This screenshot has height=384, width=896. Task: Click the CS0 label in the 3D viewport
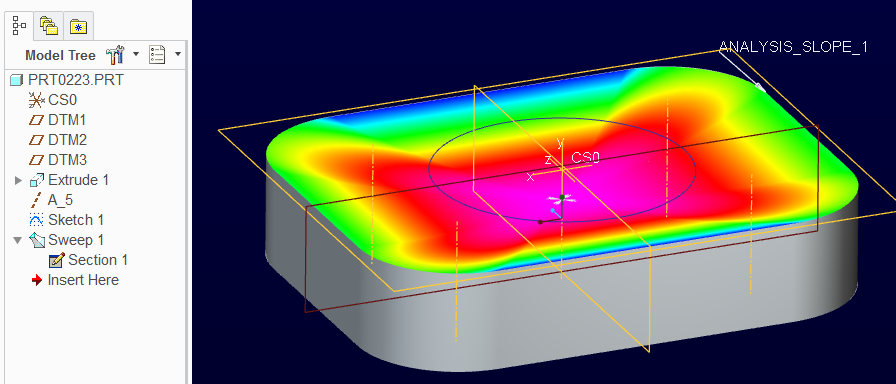click(x=585, y=158)
